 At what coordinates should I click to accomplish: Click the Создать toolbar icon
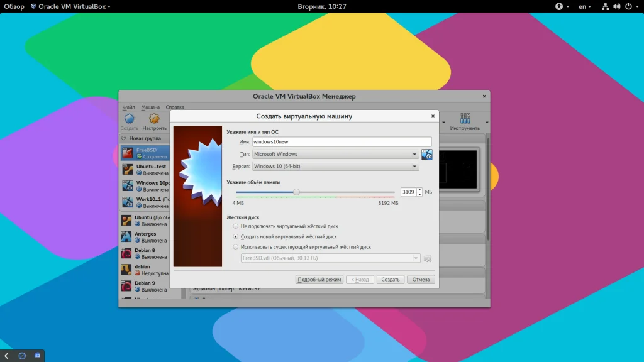click(130, 119)
